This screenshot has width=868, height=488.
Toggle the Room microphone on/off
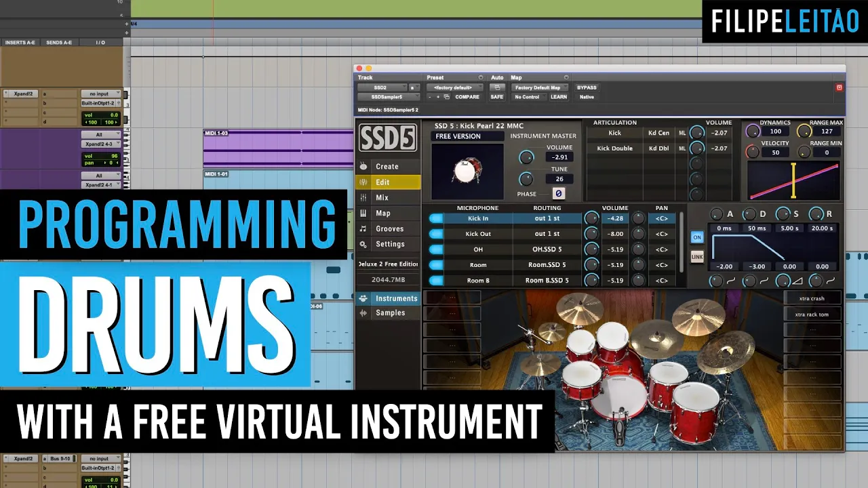pyautogui.click(x=436, y=265)
